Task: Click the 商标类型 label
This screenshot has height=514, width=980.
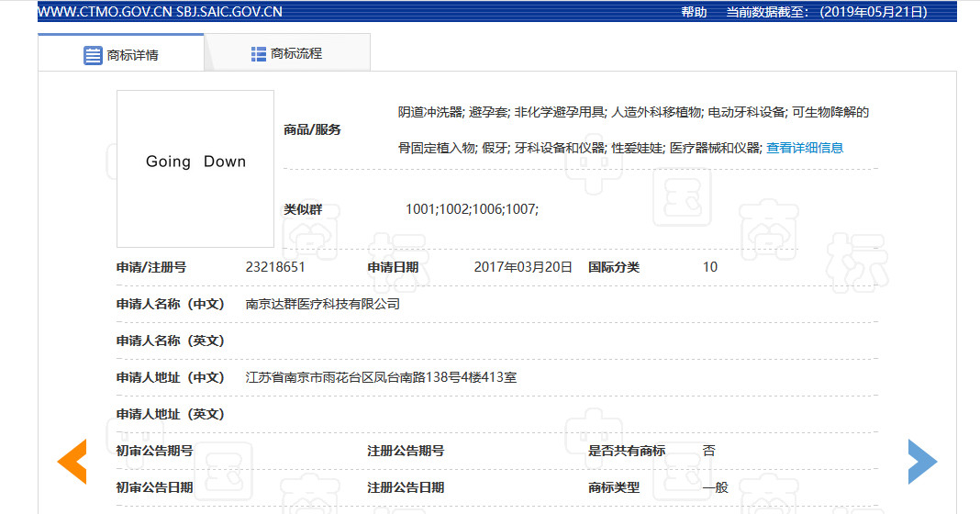Action: click(614, 487)
